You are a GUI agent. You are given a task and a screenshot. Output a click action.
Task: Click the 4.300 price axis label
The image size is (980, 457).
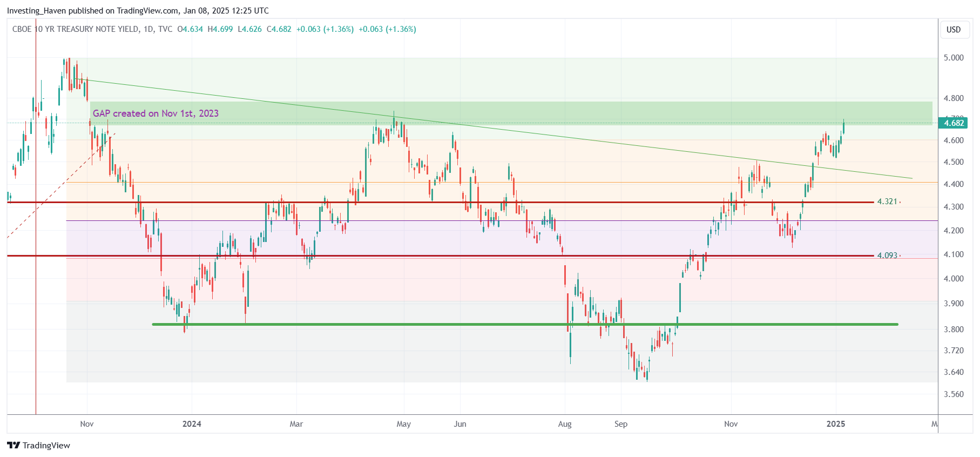click(x=954, y=207)
